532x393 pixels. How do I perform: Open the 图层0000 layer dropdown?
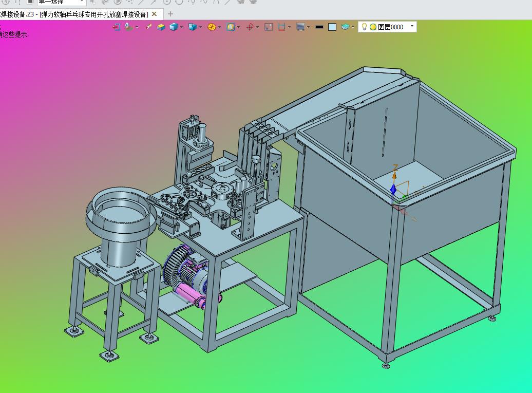coord(412,27)
